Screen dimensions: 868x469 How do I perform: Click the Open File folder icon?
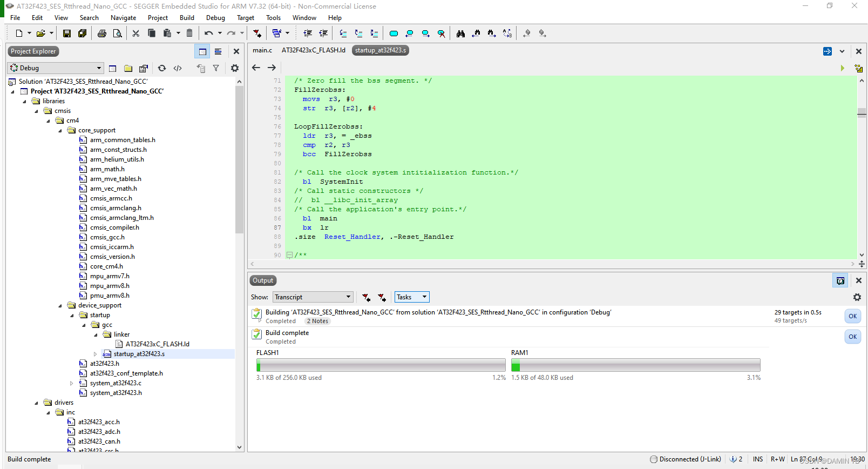point(40,33)
